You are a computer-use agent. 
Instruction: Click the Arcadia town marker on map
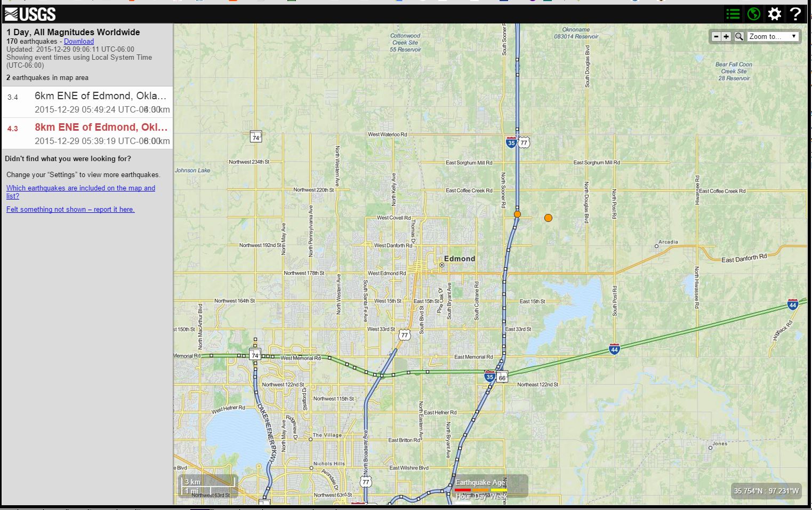[x=656, y=246]
